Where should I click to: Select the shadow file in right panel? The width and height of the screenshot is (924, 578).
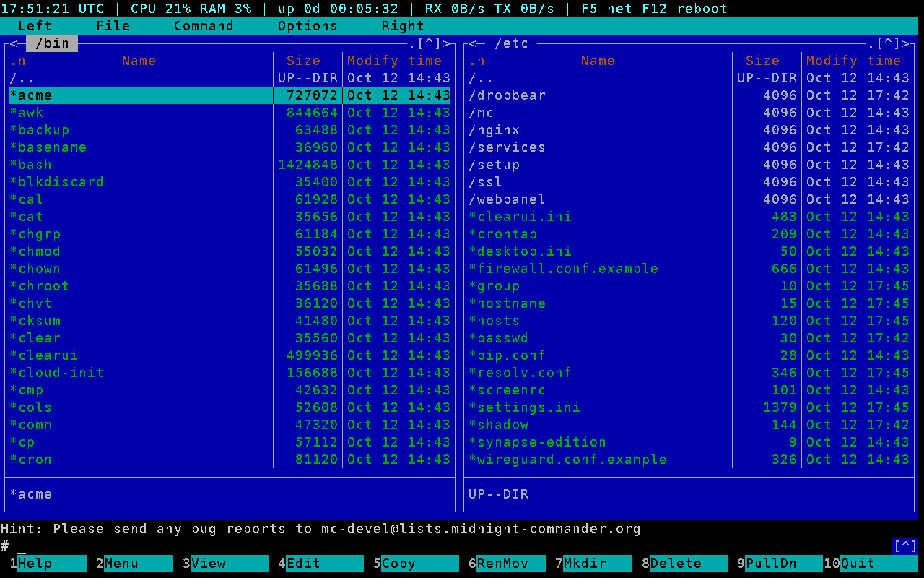tap(689, 425)
